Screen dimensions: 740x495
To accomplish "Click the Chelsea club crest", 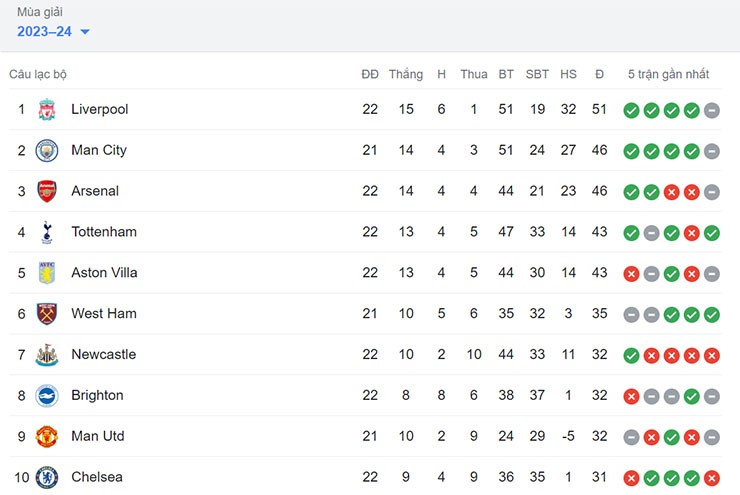I will [47, 477].
